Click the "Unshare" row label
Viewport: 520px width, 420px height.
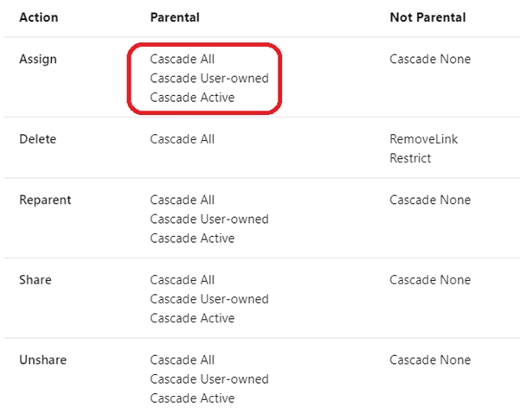coord(42,360)
